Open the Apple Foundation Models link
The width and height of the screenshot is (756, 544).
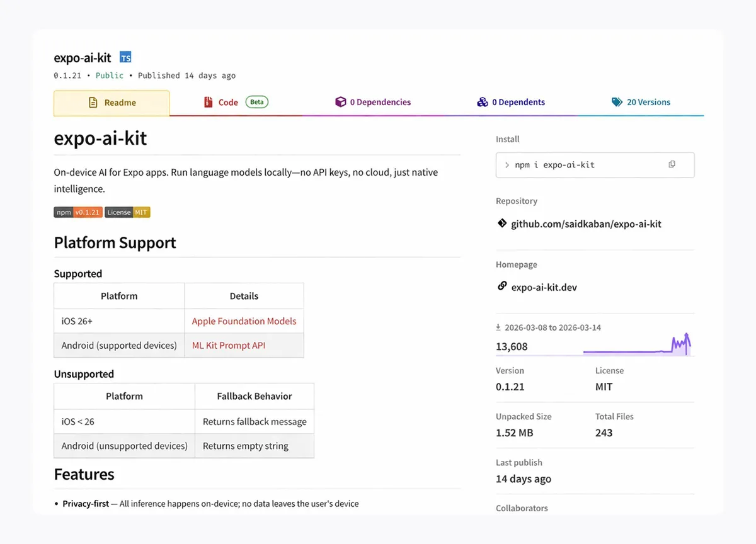tap(244, 321)
